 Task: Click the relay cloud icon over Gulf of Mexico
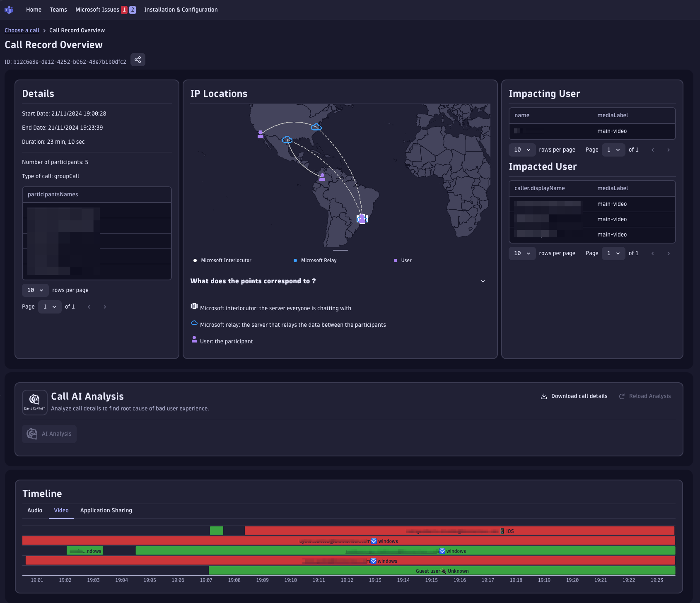287,140
